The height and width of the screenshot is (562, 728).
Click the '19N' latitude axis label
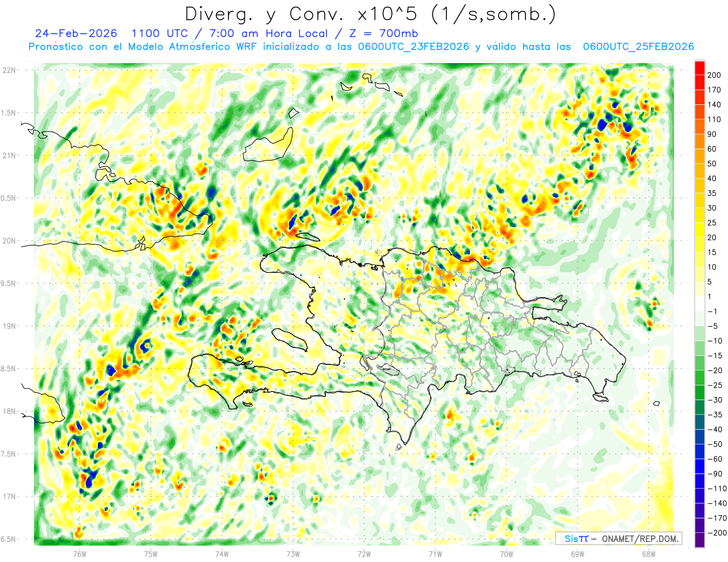click(8, 326)
